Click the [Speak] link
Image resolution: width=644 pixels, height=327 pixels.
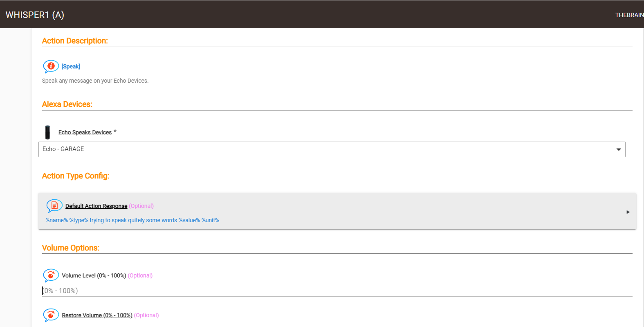71,66
